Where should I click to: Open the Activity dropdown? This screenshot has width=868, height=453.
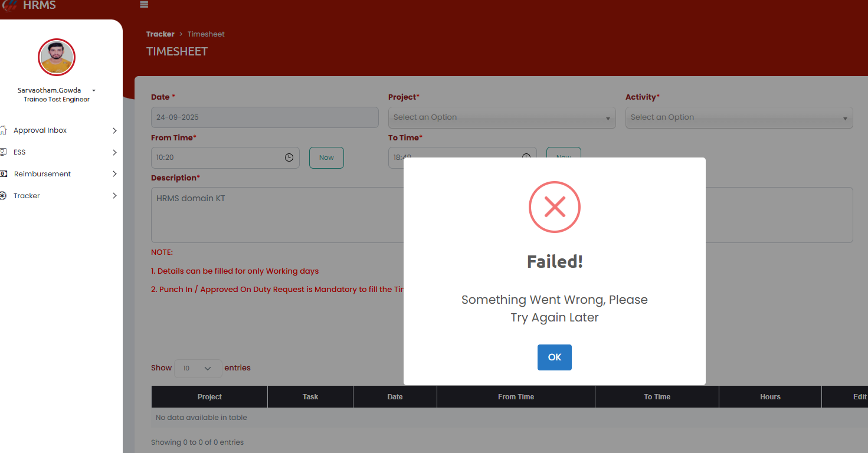pos(739,117)
